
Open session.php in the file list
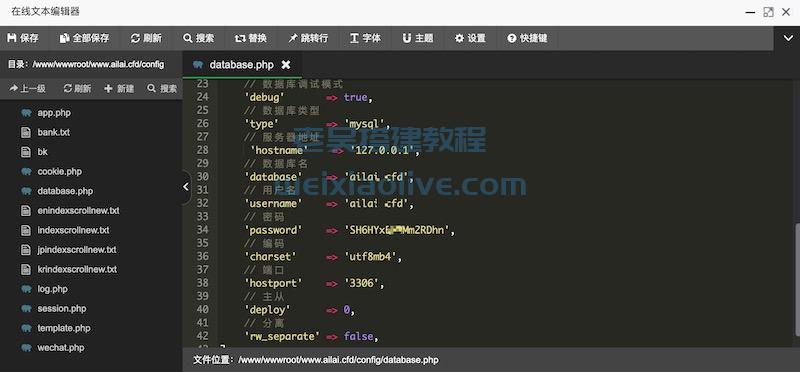tap(62, 309)
